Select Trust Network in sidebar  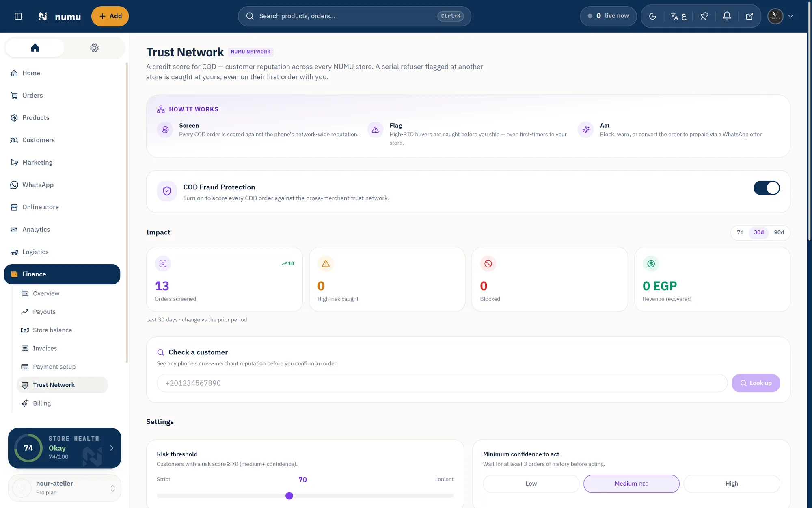[63, 385]
